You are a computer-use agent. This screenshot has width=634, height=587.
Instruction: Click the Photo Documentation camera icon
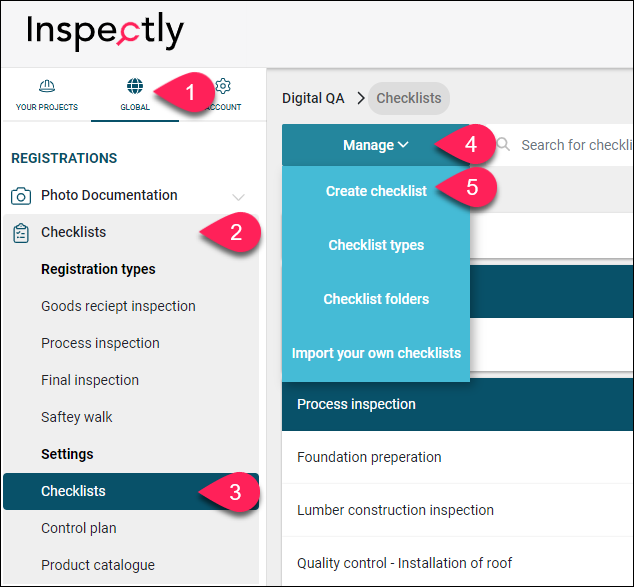[21, 196]
